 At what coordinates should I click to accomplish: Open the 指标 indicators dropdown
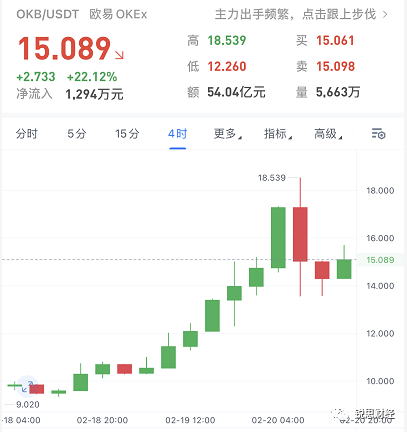pyautogui.click(x=278, y=134)
